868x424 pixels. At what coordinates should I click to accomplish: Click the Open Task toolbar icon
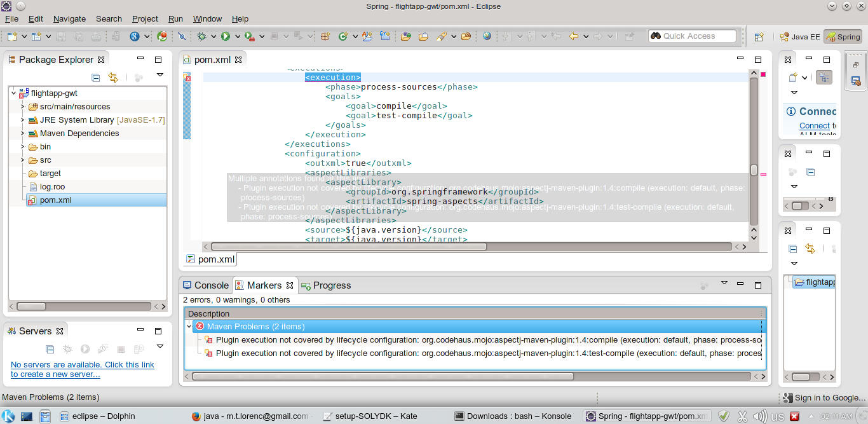pyautogui.click(x=424, y=36)
